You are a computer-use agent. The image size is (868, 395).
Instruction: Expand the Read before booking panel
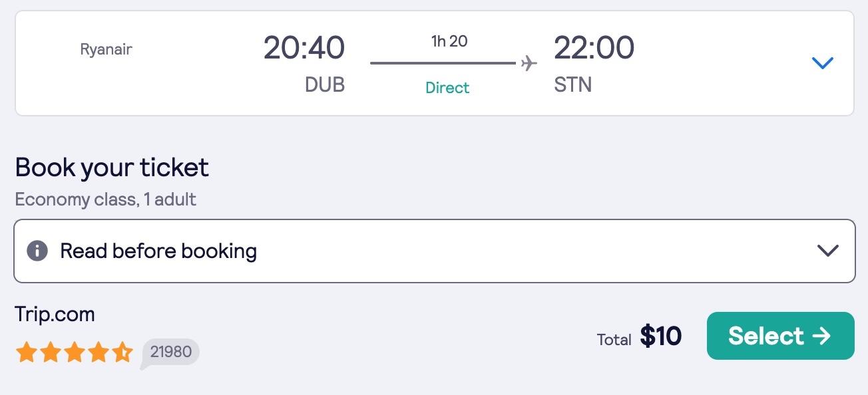[x=434, y=251]
